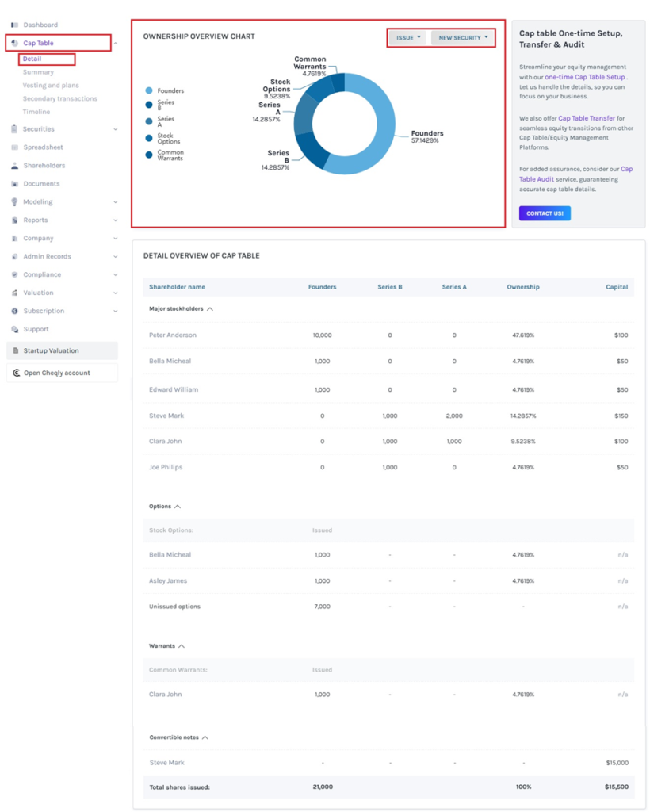
Task: Click the Startup Valuation sidebar box
Action: point(62,350)
